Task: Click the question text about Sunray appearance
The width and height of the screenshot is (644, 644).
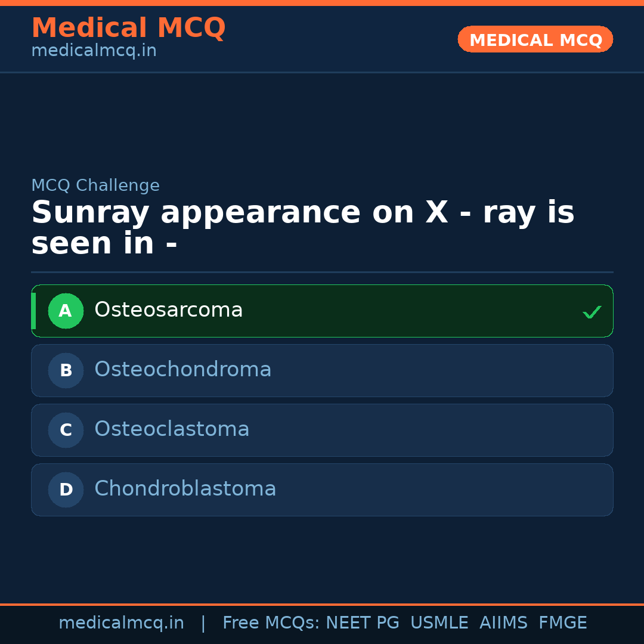Action: pos(303,227)
